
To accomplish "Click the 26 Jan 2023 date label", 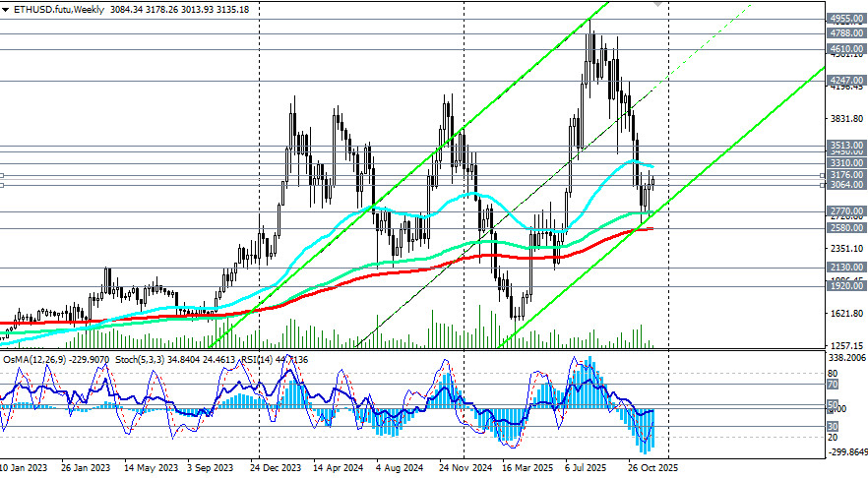I will click(86, 468).
